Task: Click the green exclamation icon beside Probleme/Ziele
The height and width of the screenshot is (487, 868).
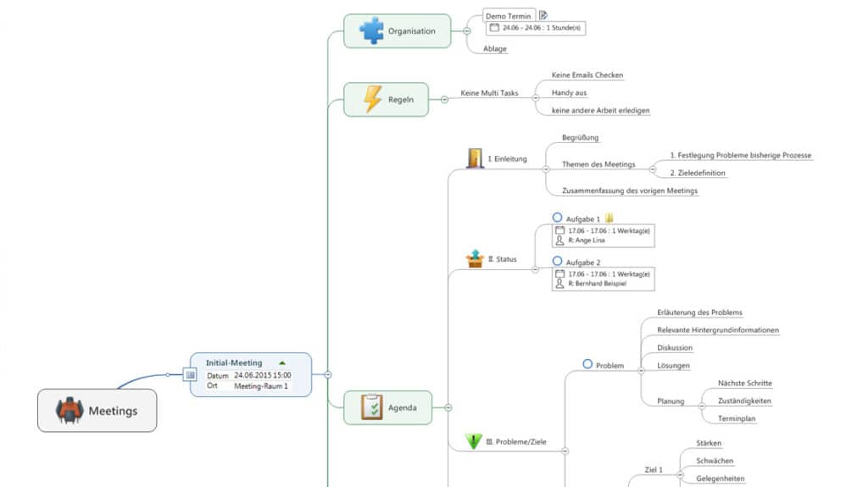Action: tap(475, 441)
